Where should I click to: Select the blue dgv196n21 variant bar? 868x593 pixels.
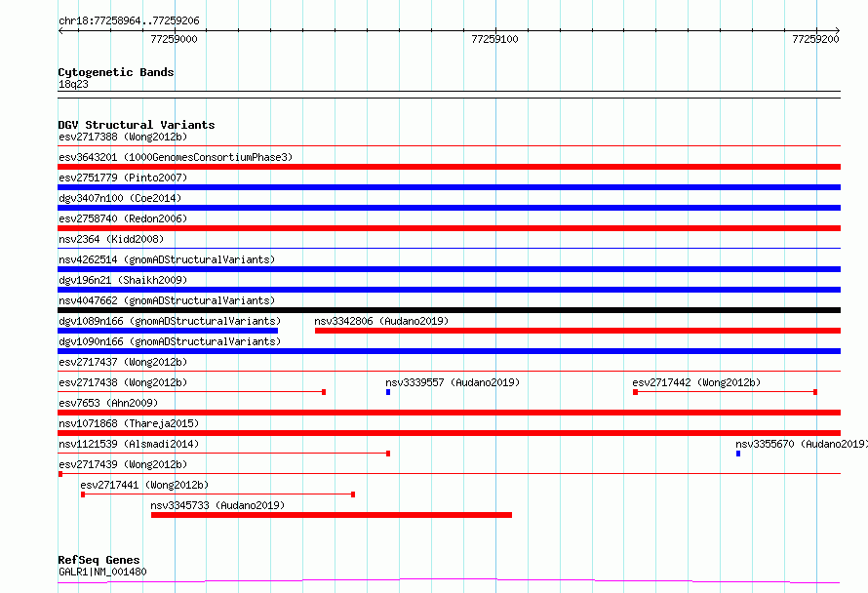pos(449,290)
